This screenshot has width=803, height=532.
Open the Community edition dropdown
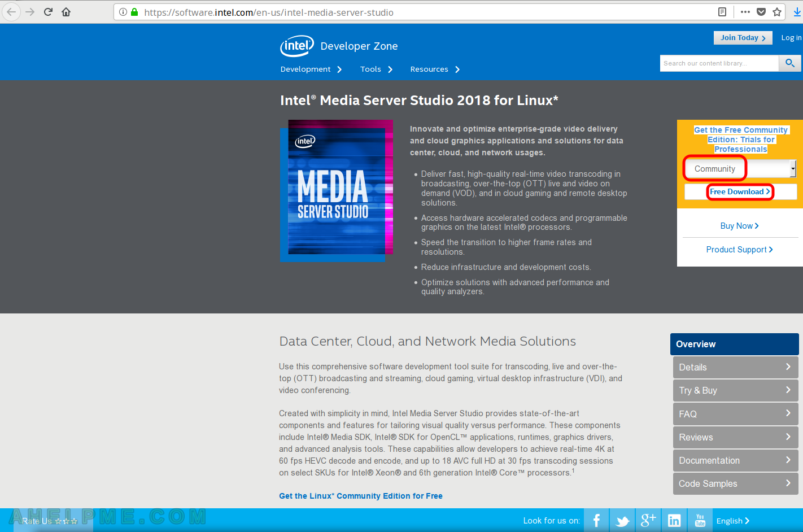[x=740, y=168]
